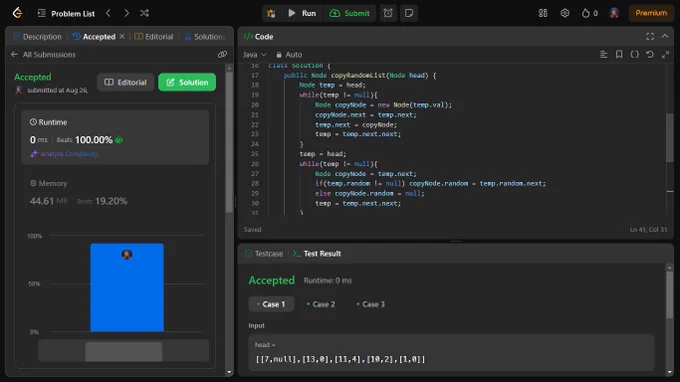Click the 'Ln 41, Col 31' status text
This screenshot has height=382, width=680.
(x=648, y=229)
